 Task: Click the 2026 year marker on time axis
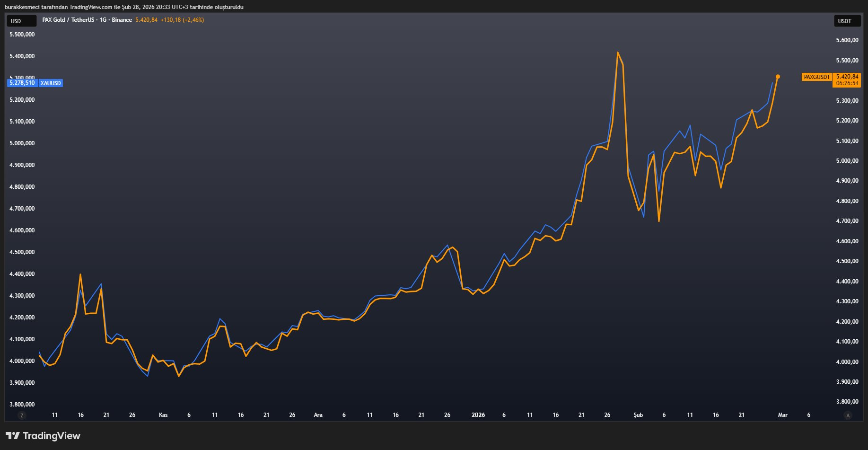point(478,415)
